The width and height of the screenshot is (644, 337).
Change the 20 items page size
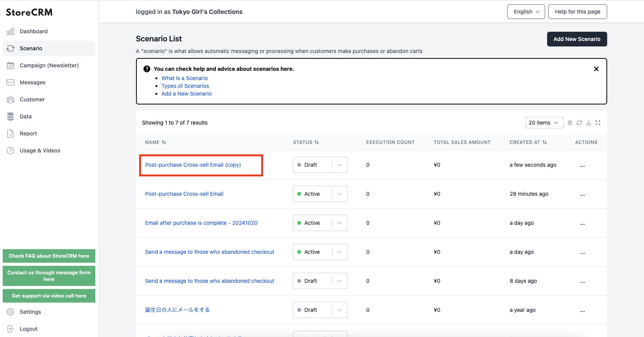[x=544, y=123]
